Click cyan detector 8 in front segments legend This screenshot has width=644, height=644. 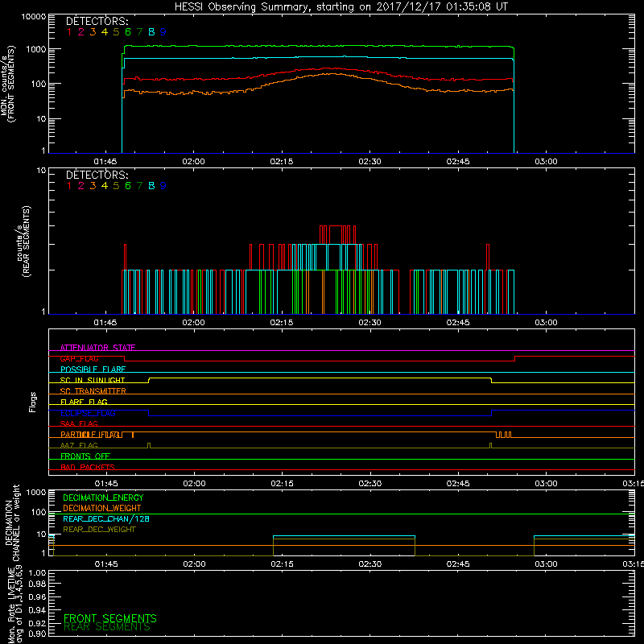pos(151,32)
